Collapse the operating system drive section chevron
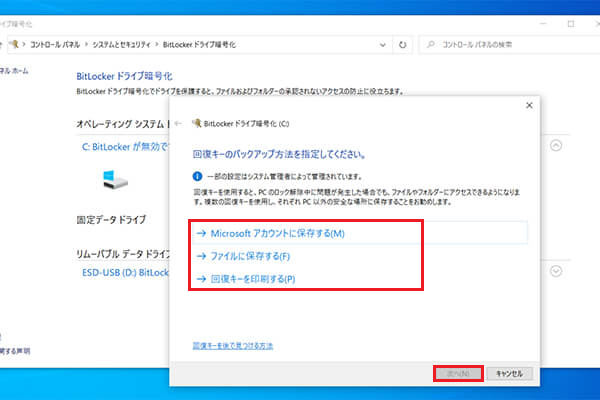The image size is (600, 400). click(556, 145)
